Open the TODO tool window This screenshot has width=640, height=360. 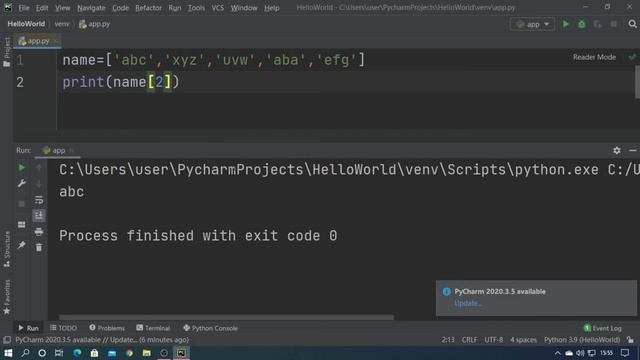[63, 328]
